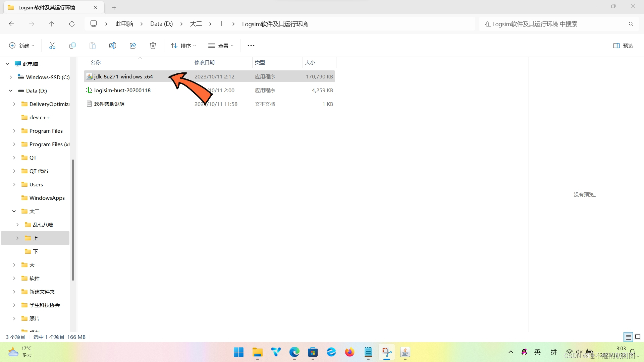Select the logisim-hust-20200118 file
Image resolution: width=644 pixels, height=362 pixels.
pyautogui.click(x=122, y=90)
